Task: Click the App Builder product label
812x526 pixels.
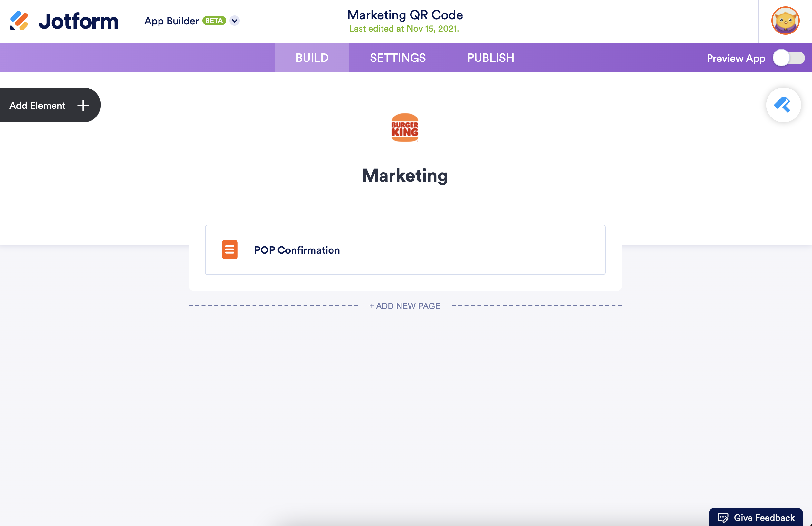Action: click(x=171, y=21)
